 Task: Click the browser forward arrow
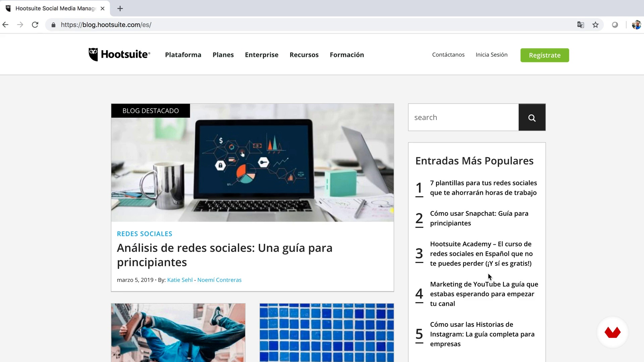tap(20, 25)
